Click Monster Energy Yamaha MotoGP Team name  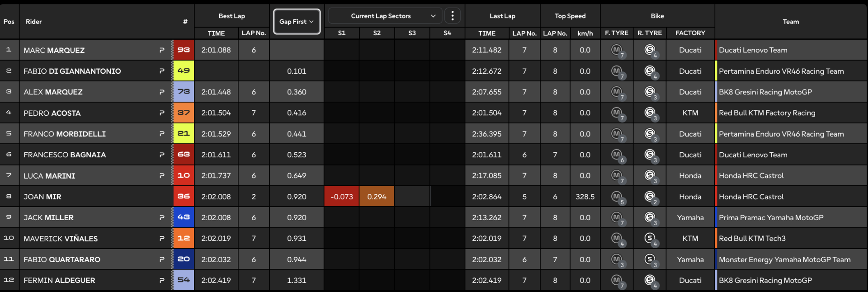[784, 259]
